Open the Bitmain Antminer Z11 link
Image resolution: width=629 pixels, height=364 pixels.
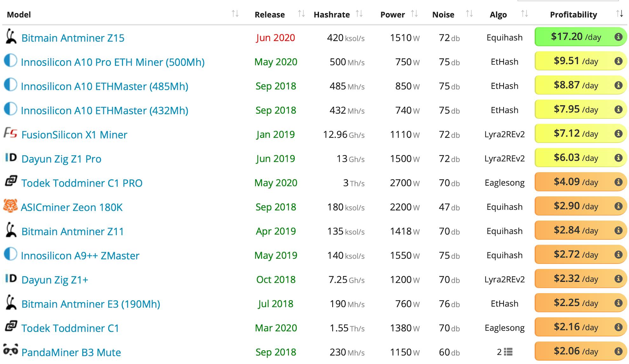click(72, 232)
